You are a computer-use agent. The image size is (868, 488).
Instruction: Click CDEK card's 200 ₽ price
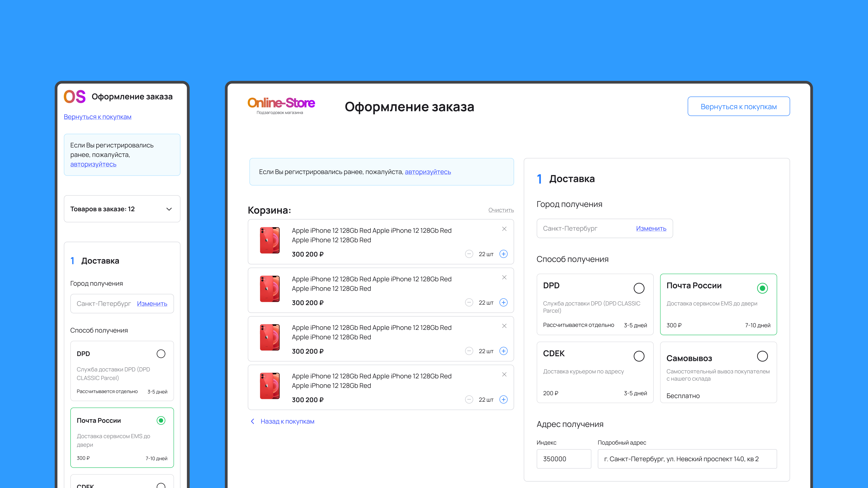(550, 393)
